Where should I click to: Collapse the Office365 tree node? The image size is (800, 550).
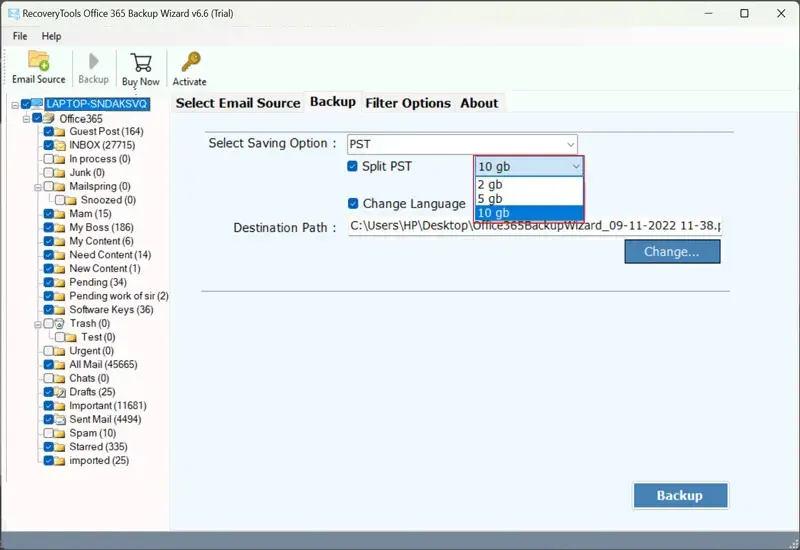coord(25,118)
